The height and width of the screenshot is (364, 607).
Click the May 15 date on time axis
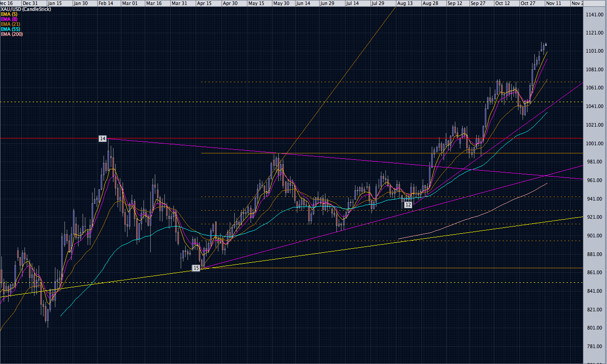257,3
